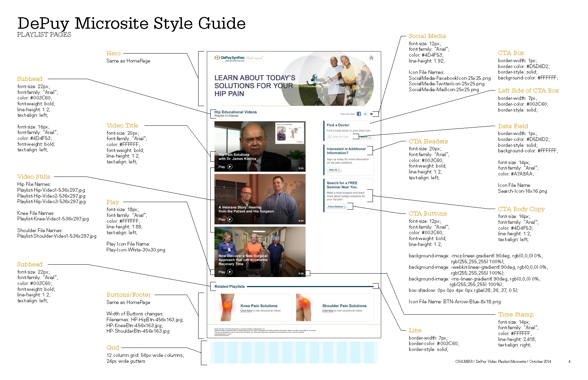
Task: Click the 'Play-Icon-White-30x30.png' file name
Action: (136, 250)
